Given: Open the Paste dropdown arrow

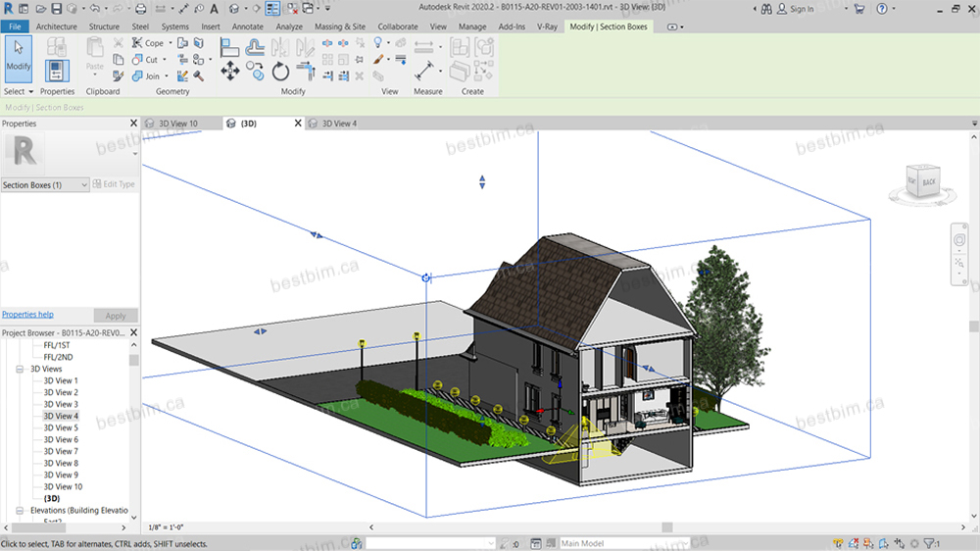Looking at the screenshot, I should [95, 75].
